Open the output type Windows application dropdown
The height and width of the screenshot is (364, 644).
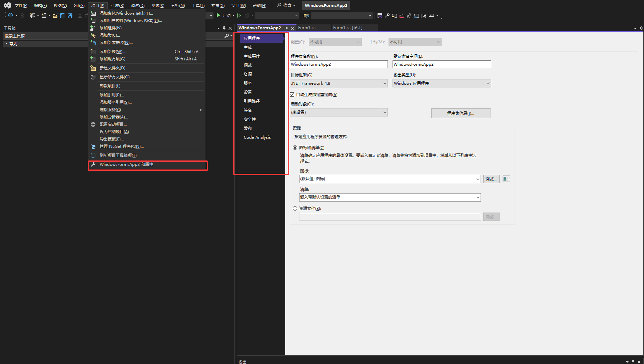click(x=442, y=83)
